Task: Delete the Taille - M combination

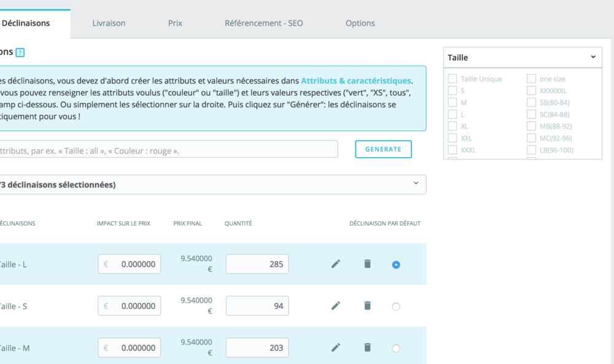Action: click(367, 347)
